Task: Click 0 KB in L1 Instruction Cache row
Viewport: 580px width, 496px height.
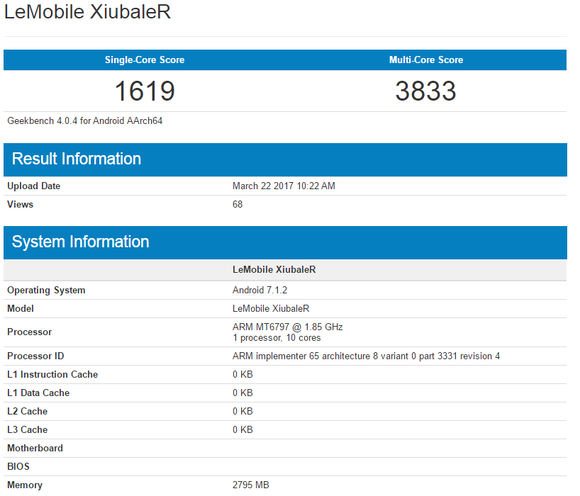Action: pyautogui.click(x=243, y=375)
